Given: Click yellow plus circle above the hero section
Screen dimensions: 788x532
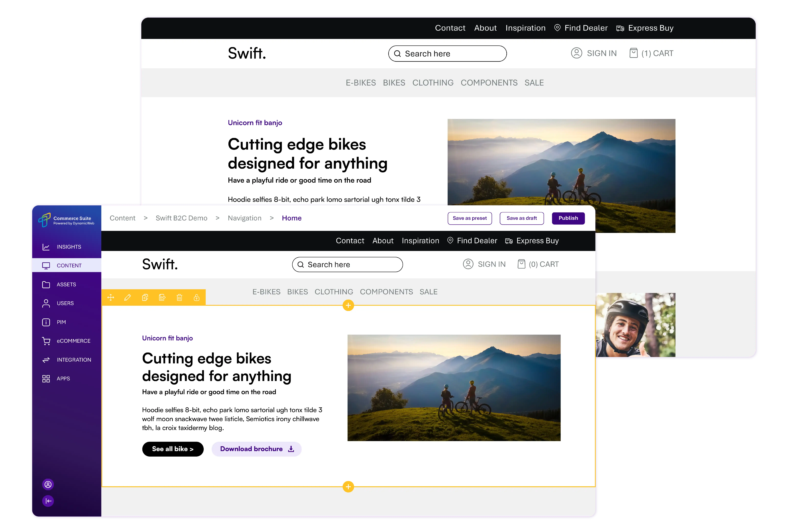Looking at the screenshot, I should [348, 305].
